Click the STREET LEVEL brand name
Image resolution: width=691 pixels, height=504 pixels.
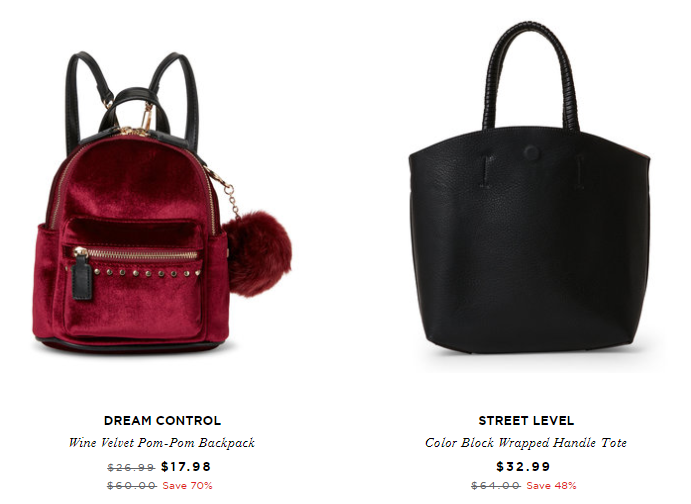click(x=526, y=420)
